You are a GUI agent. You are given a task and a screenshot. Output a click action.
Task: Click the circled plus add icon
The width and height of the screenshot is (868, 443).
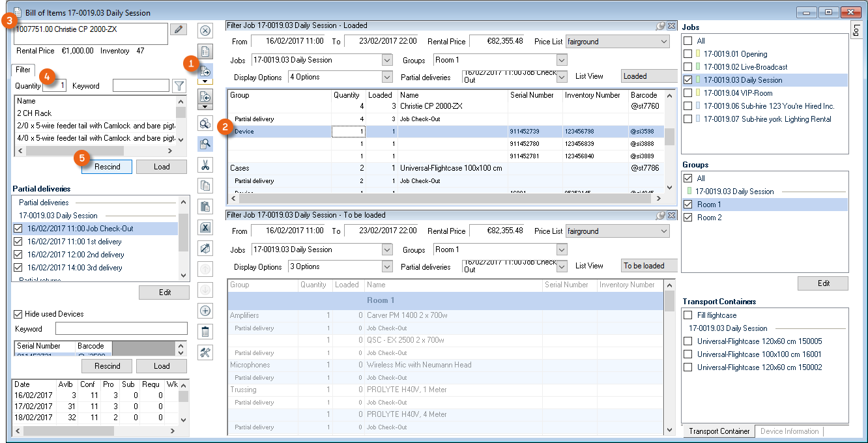coord(205,311)
